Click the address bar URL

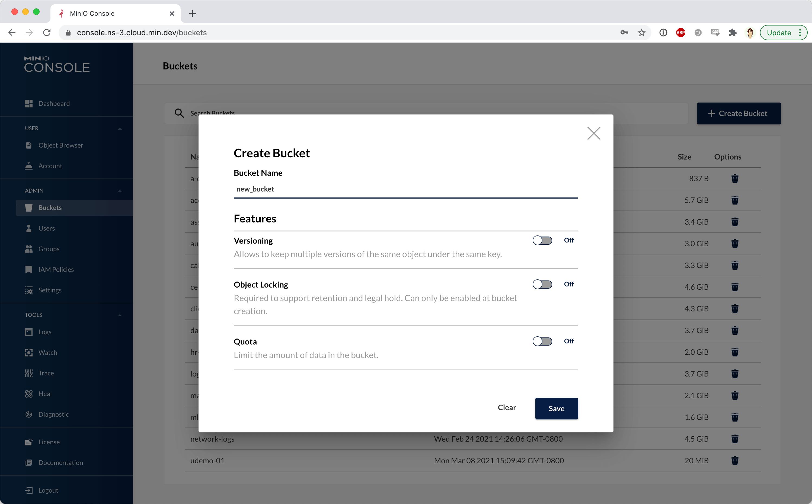(x=142, y=32)
